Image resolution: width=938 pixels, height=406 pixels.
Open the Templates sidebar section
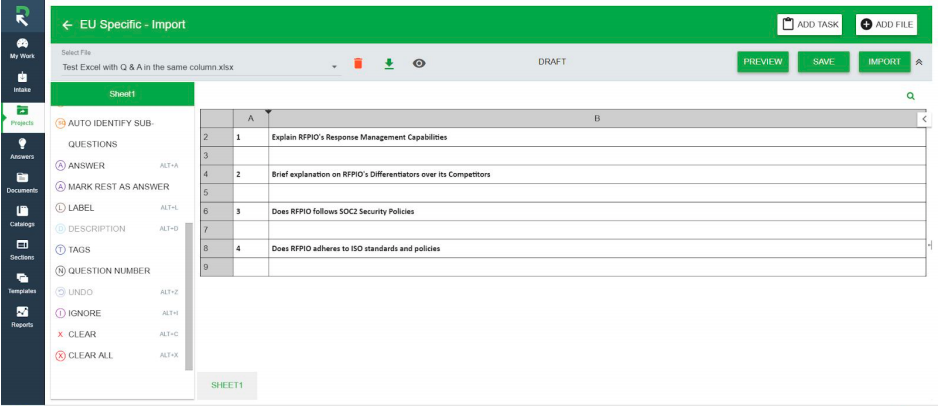click(x=22, y=283)
